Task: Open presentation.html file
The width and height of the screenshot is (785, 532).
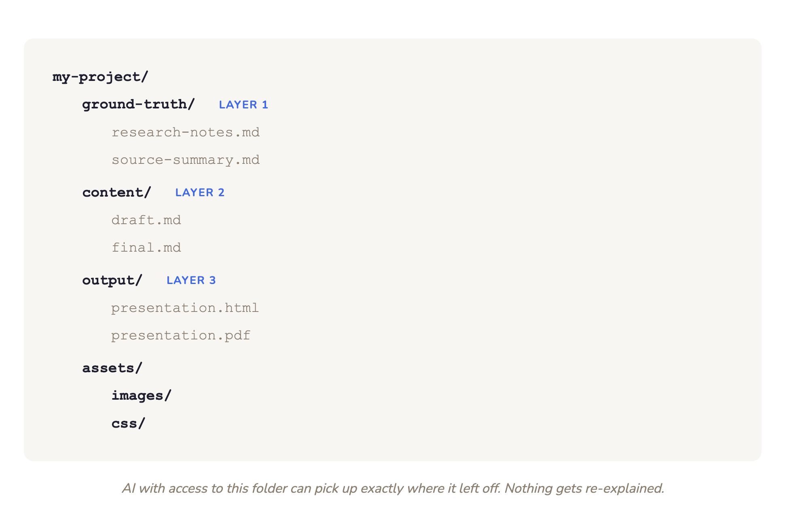Action: tap(185, 308)
